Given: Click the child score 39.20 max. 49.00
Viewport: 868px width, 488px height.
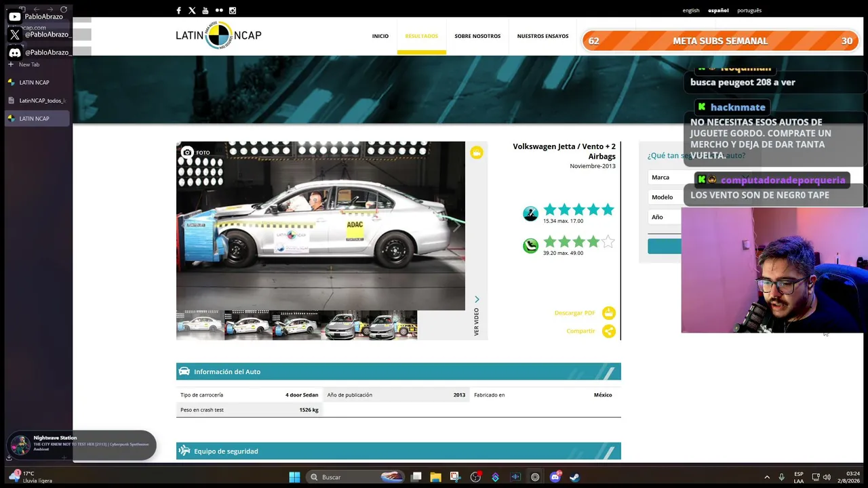Looking at the screenshot, I should (x=563, y=253).
